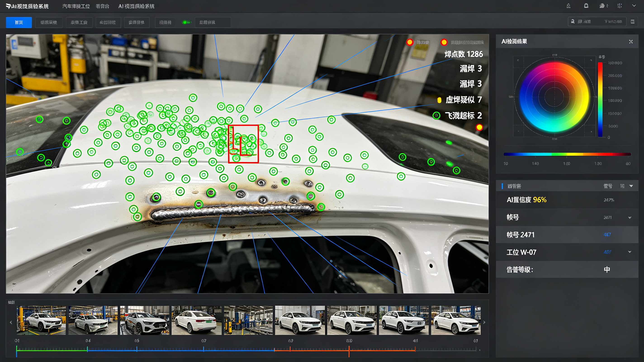Close the AI检测结果 panel
The width and height of the screenshot is (644, 362).
point(631,42)
